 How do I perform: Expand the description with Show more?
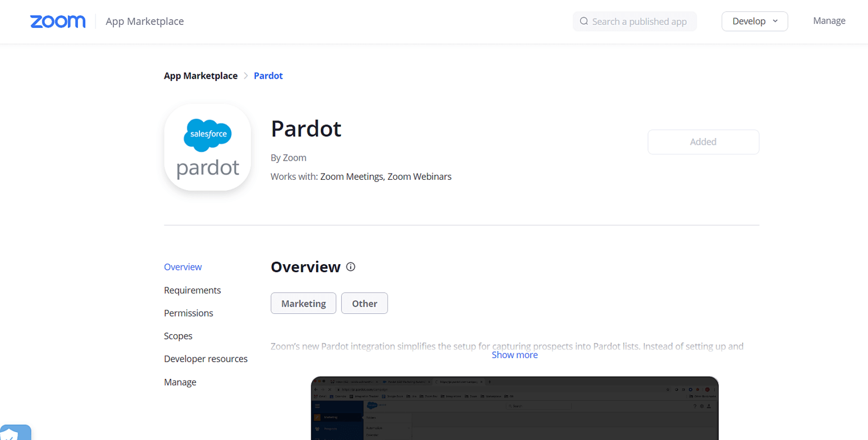514,355
